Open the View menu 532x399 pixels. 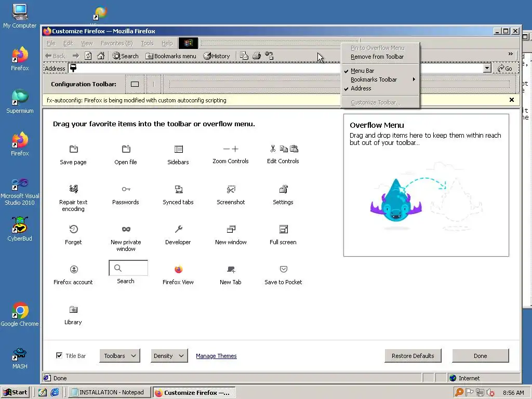pos(87,43)
